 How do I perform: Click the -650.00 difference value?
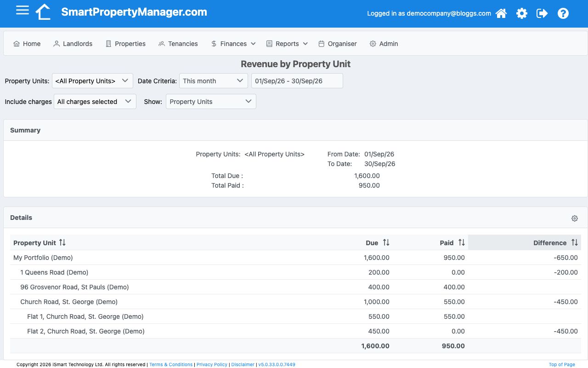pyautogui.click(x=565, y=258)
